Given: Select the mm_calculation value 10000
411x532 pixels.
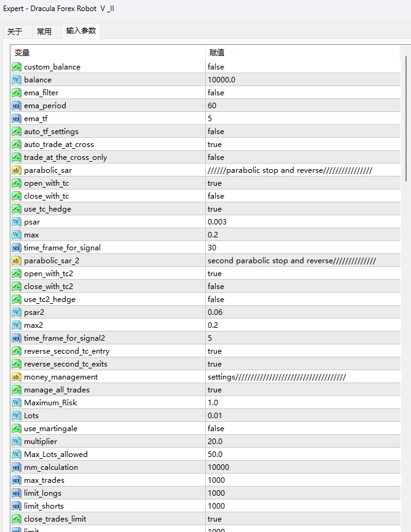Looking at the screenshot, I should point(219,467).
